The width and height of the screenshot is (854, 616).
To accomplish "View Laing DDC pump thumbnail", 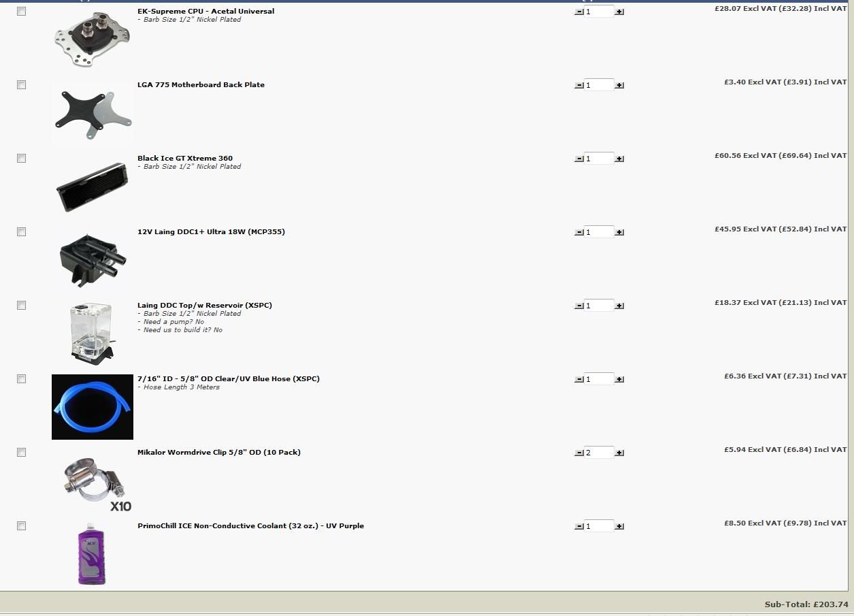I will click(93, 259).
